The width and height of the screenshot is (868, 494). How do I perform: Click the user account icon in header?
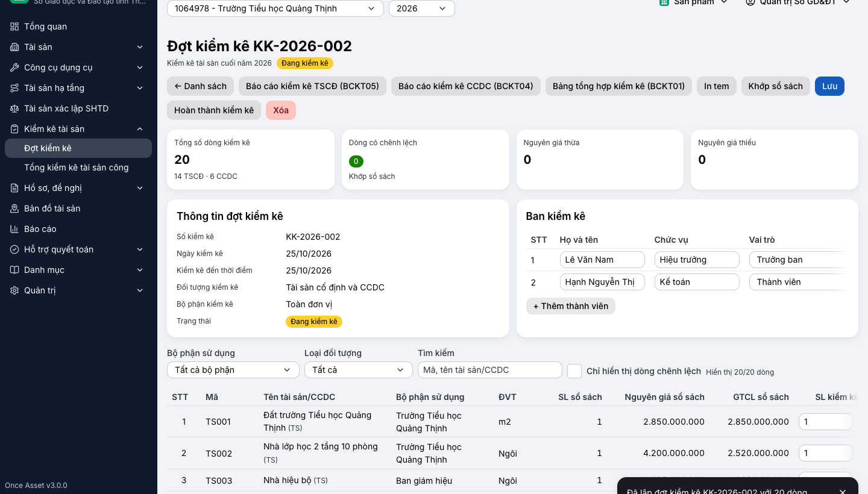coord(750,2)
